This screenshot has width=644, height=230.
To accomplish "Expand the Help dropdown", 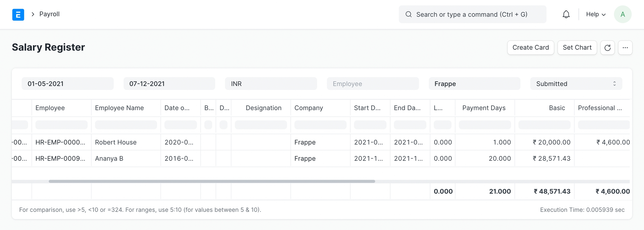I will (x=596, y=14).
